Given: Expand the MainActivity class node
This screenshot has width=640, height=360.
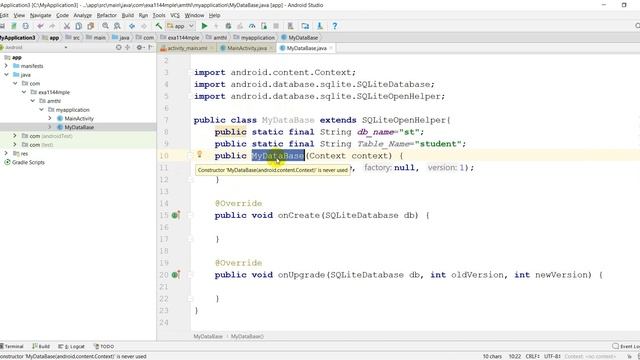Looking at the screenshot, I should point(50,118).
